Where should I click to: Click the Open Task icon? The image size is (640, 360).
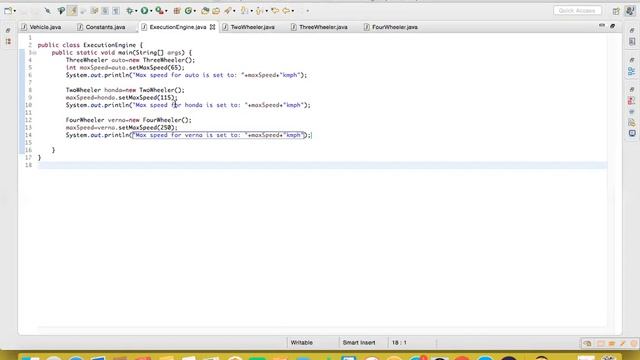point(216,11)
